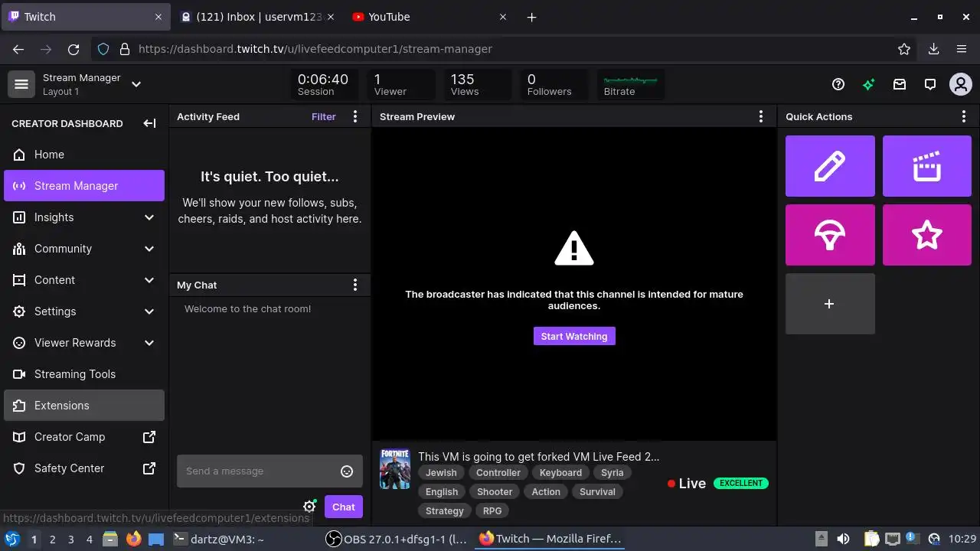Open the hamburger menu beside Stream Manager
The width and height of the screenshot is (980, 551).
point(21,84)
